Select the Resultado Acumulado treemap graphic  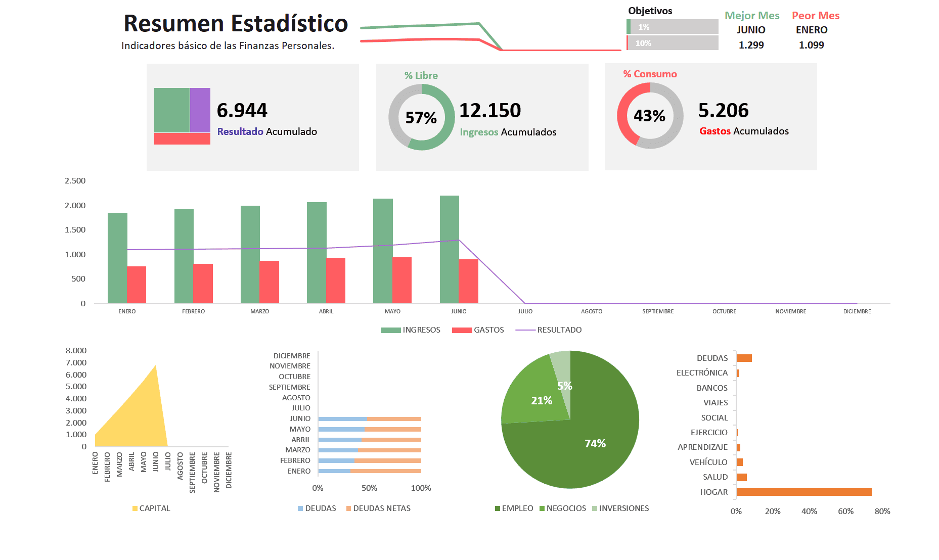(x=182, y=116)
